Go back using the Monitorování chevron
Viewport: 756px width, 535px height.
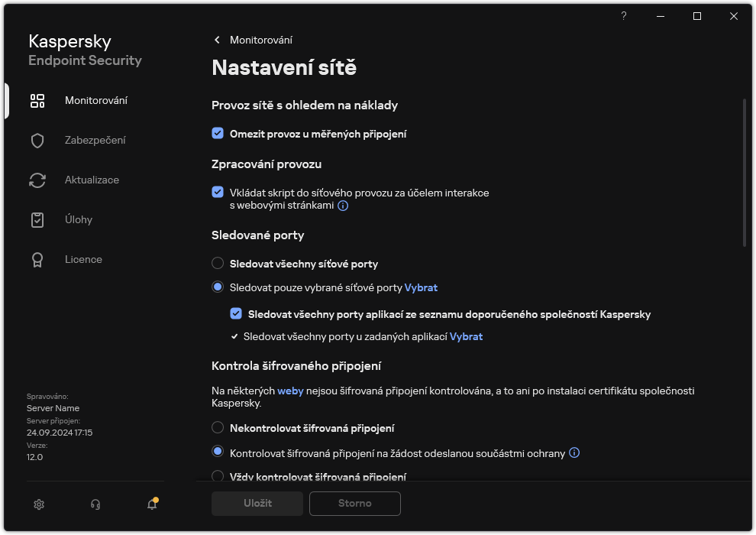tap(218, 40)
